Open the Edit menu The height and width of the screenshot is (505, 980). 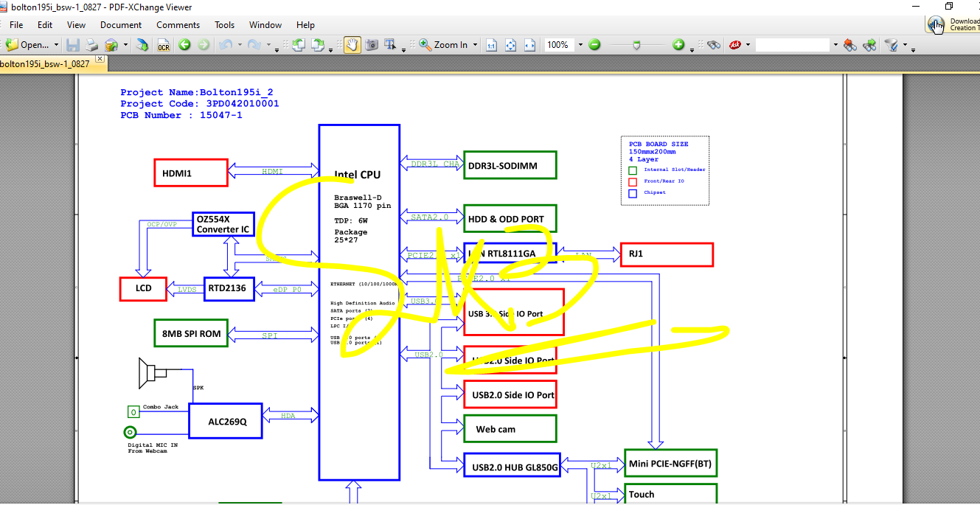pyautogui.click(x=45, y=24)
